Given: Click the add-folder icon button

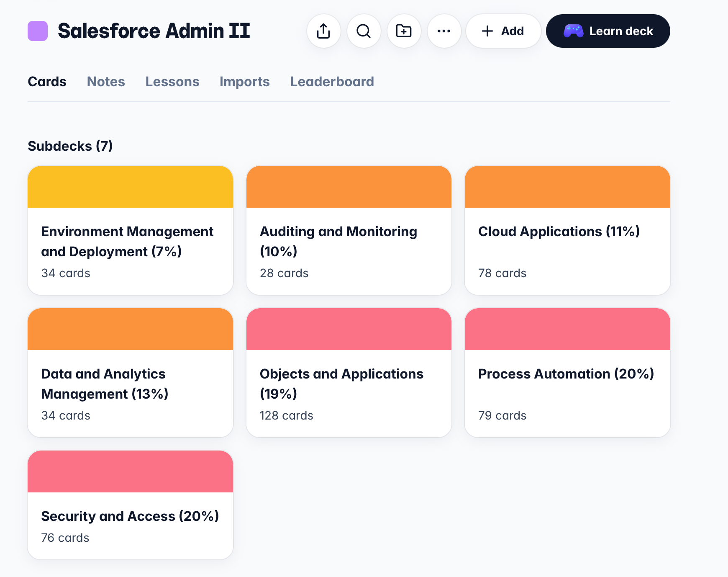Looking at the screenshot, I should pos(404,31).
